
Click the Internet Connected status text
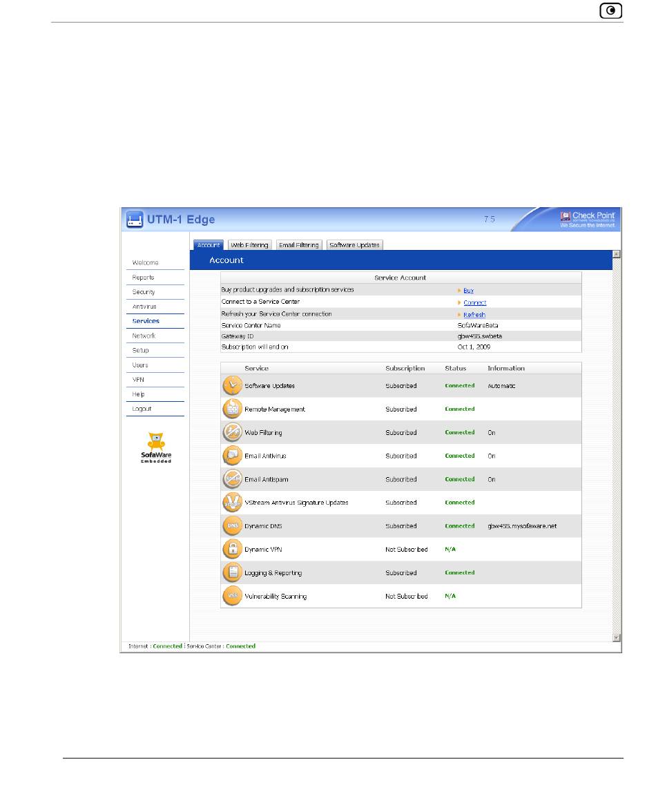[x=167, y=646]
